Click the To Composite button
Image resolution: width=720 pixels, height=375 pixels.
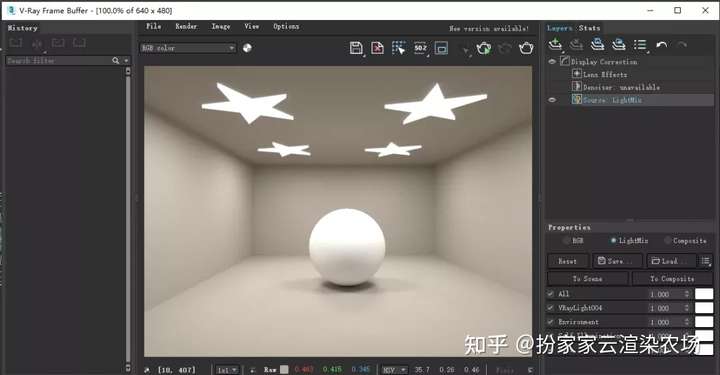click(672, 279)
